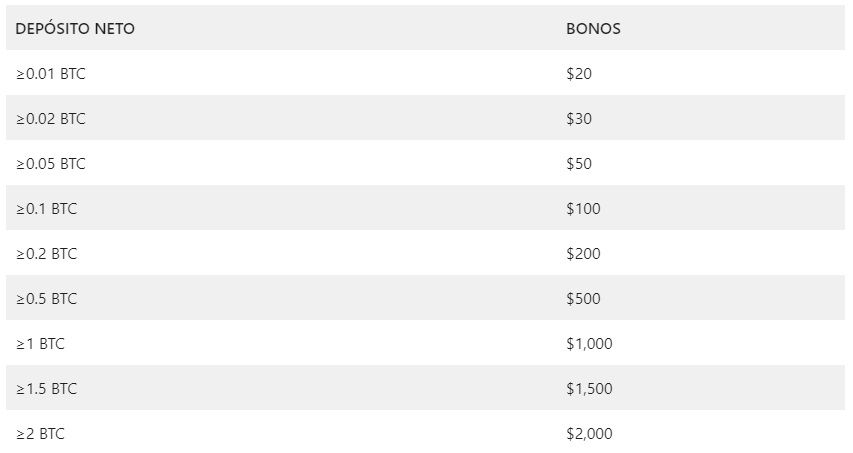Image resolution: width=853 pixels, height=453 pixels.
Task: Select the $1,500 bonus value
Action: pos(589,389)
